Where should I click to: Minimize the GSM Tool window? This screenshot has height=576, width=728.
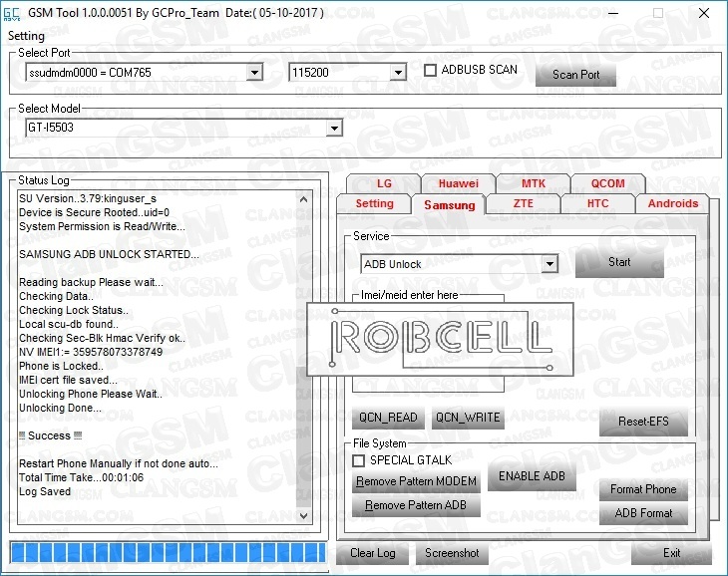point(613,13)
